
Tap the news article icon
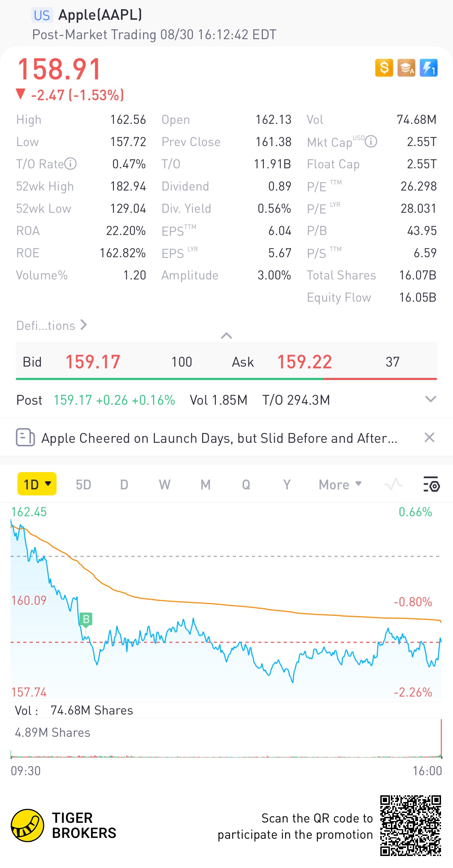pyautogui.click(x=25, y=438)
